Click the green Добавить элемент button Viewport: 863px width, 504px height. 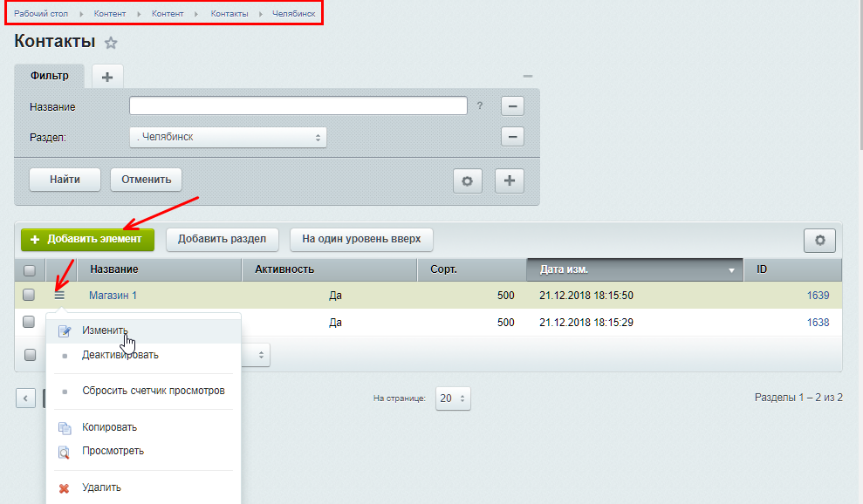(x=87, y=239)
